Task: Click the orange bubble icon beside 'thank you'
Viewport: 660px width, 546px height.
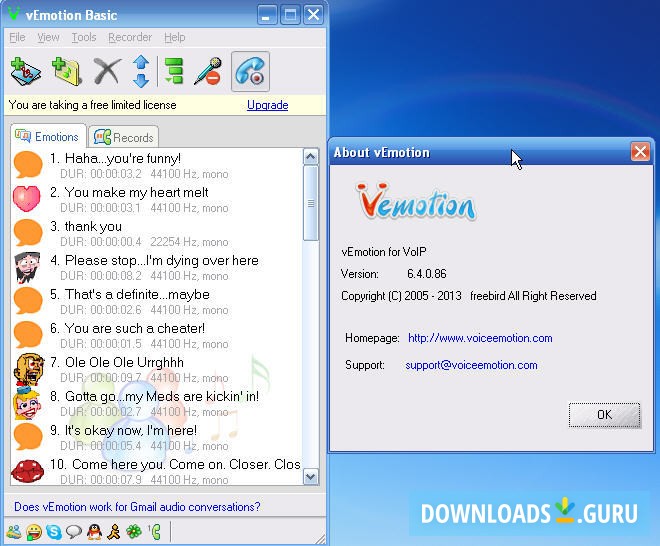Action: click(x=28, y=233)
